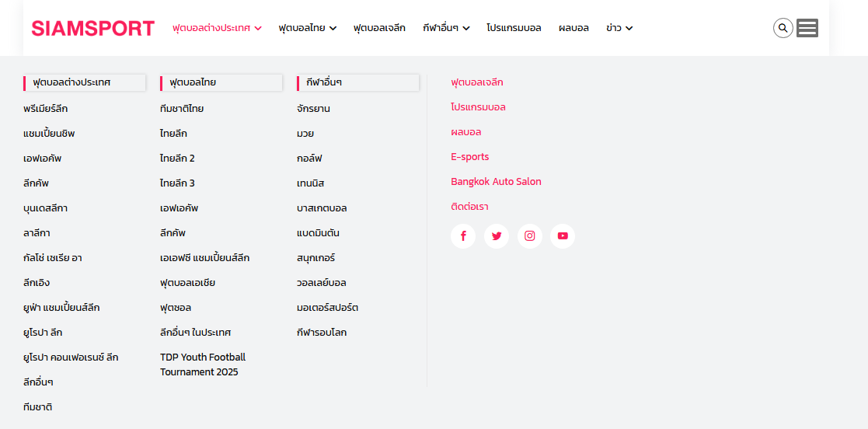This screenshot has width=868, height=429.
Task: Select โปรแกรมบอล in the top navigation
Action: pyautogui.click(x=514, y=28)
